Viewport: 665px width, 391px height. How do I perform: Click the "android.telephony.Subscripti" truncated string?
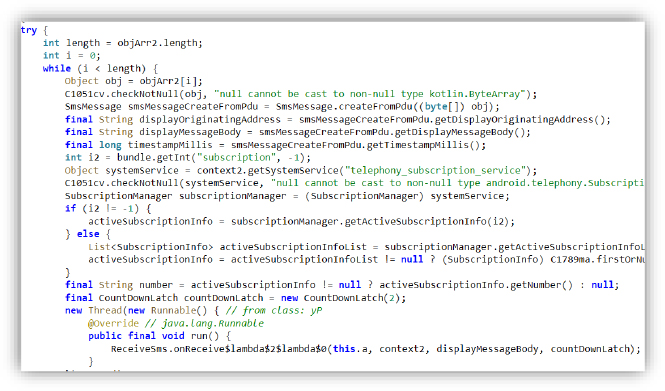point(565,183)
